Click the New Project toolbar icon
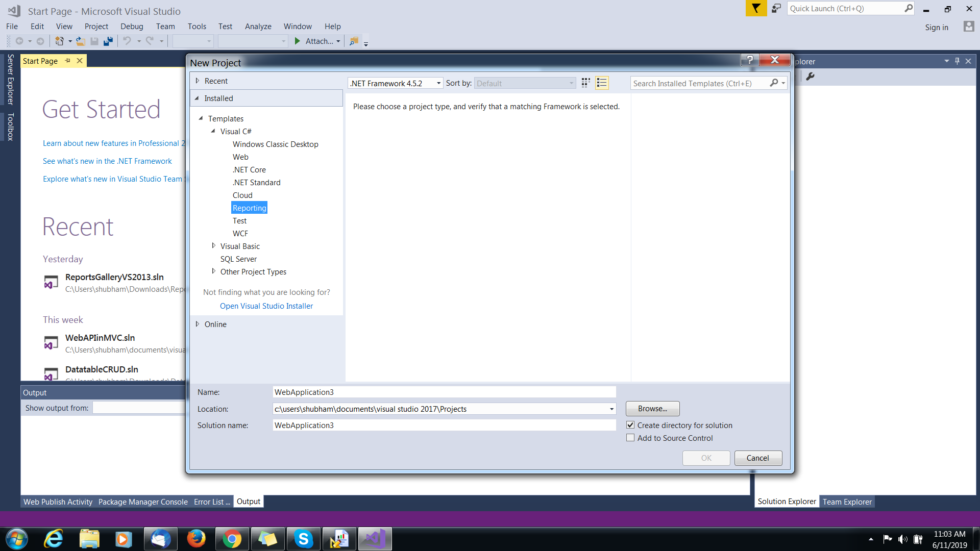 (x=59, y=41)
